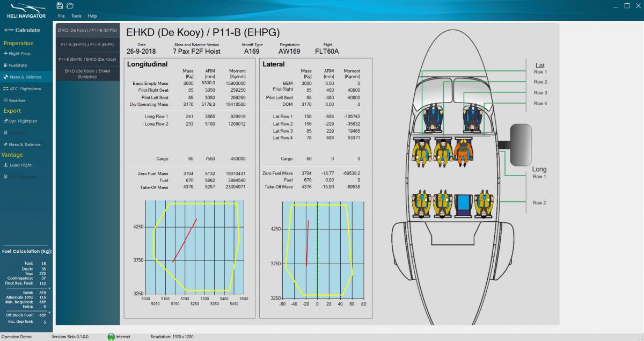The height and width of the screenshot is (341, 644).
Task: Export the Opr. Flightplan
Action: (21, 121)
